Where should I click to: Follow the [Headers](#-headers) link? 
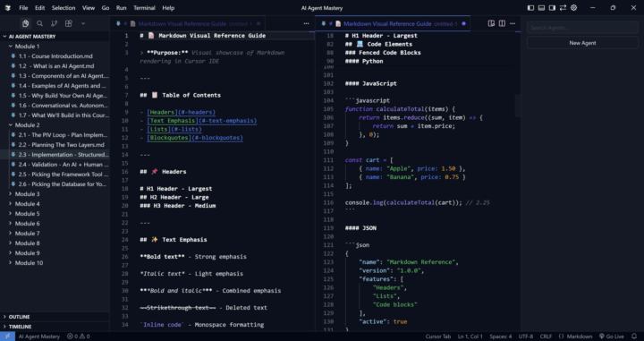pos(181,112)
